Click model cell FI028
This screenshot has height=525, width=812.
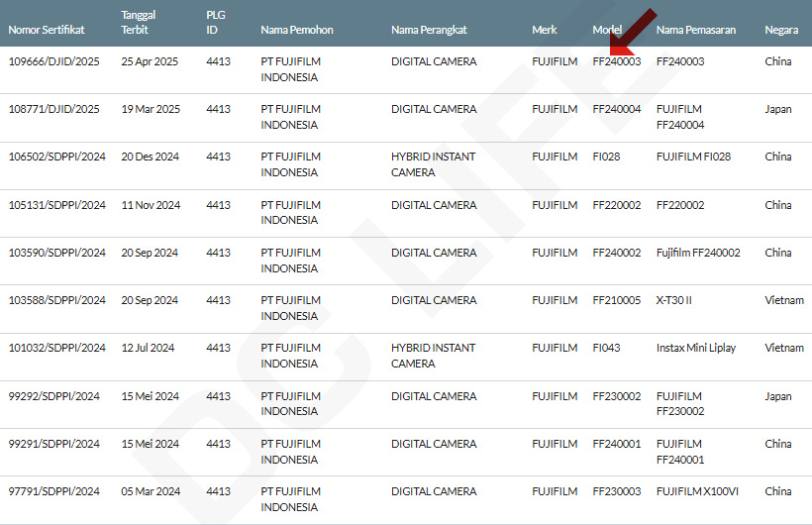[606, 157]
